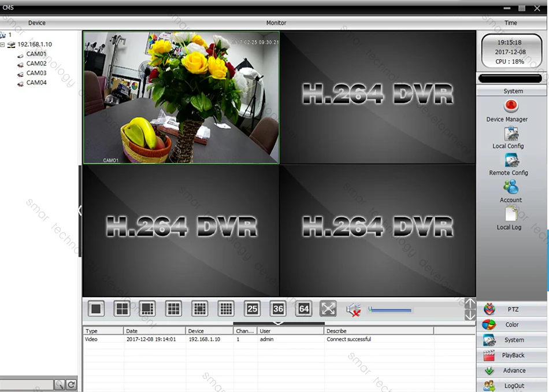Select the 25-view layout
This screenshot has width=549, height=392.
tap(252, 309)
